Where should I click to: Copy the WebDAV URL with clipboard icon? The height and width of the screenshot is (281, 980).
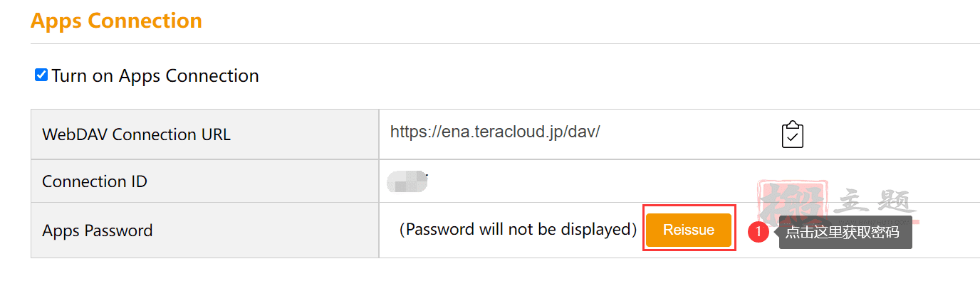point(793,134)
